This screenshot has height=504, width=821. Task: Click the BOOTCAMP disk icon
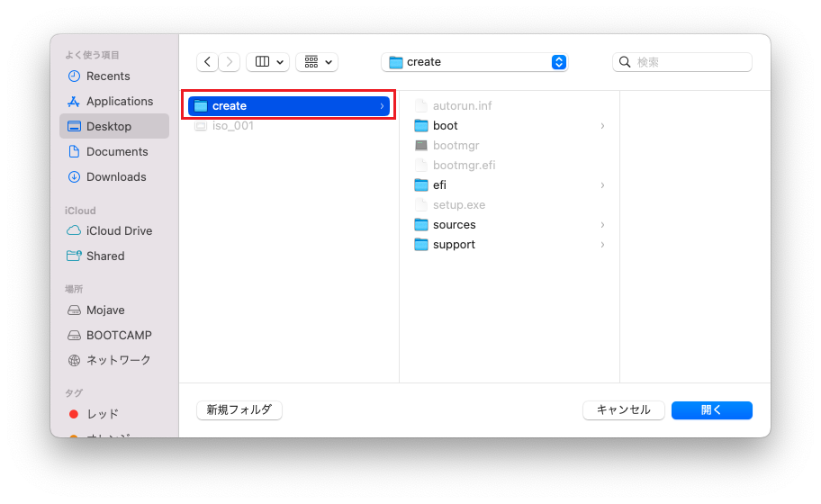click(x=75, y=335)
